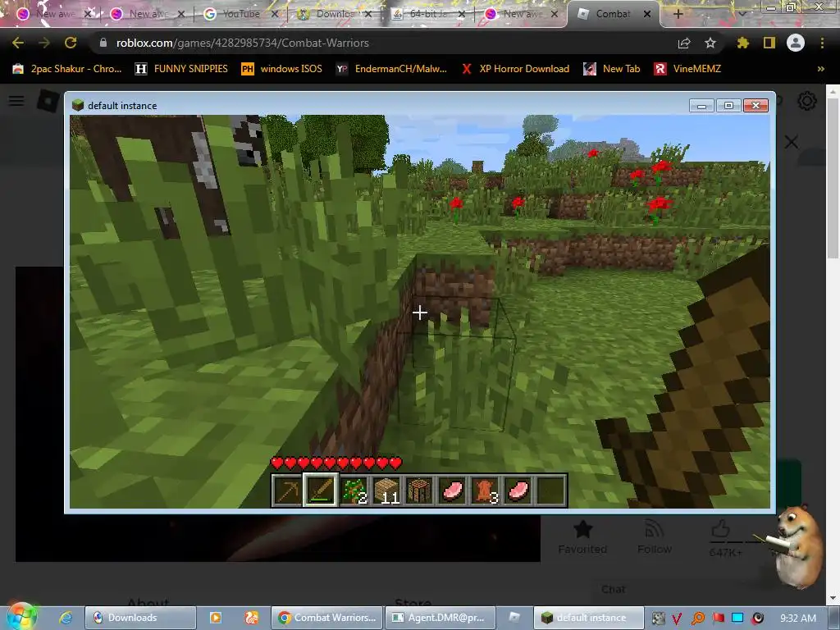840x630 pixels.
Task: Open a new Chrome tab
Action: click(678, 14)
